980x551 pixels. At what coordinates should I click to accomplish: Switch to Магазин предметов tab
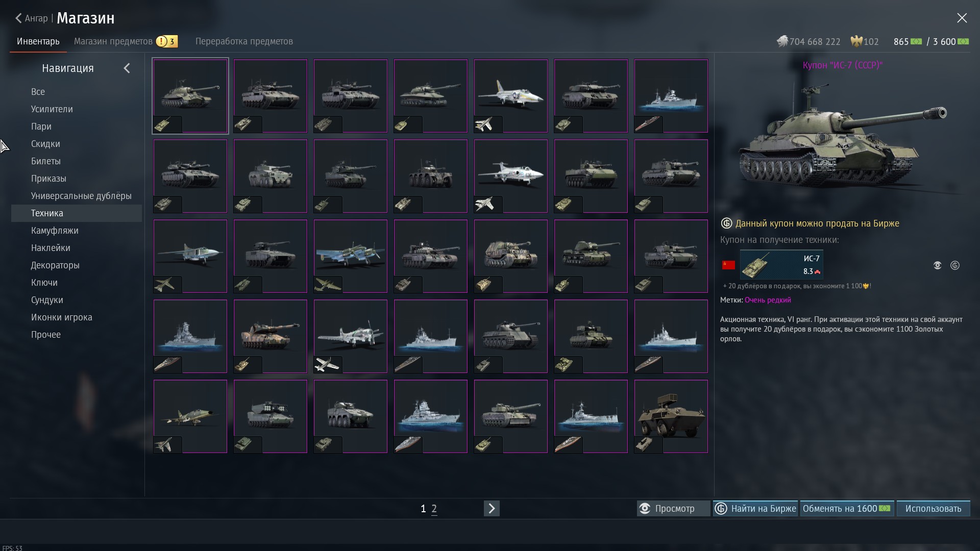point(113,41)
